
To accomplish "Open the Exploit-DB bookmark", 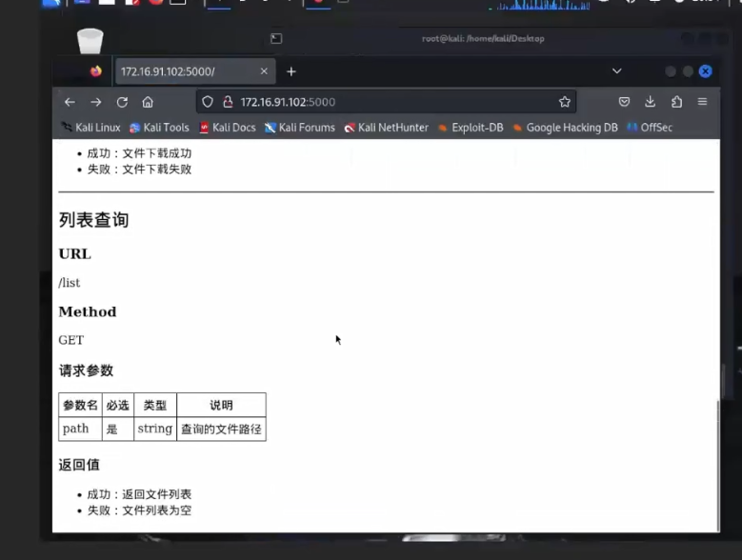I will tap(471, 128).
